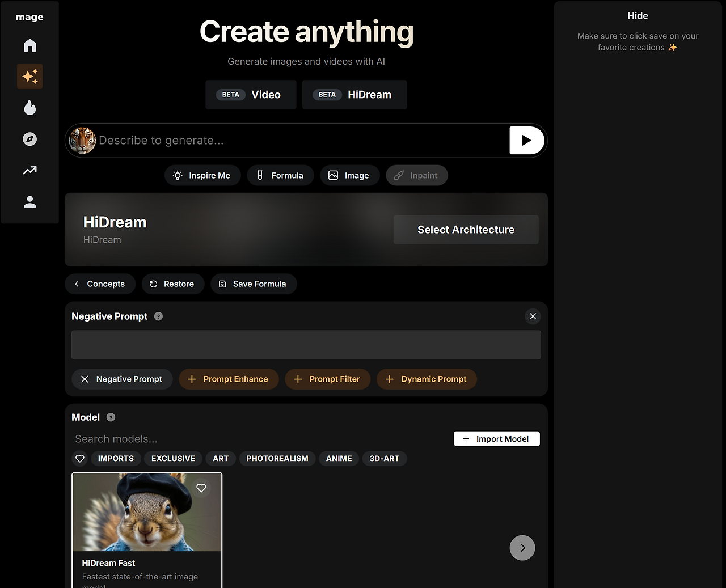Select the IMPORTS filter tag
The width and height of the screenshot is (726, 588).
[116, 459]
